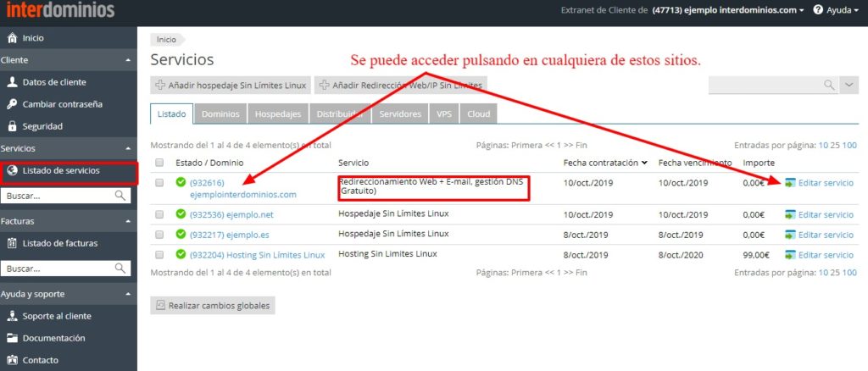Open the (932217) ejemplo.es link
Viewport: 868px width, 371px height.
pyautogui.click(x=229, y=235)
